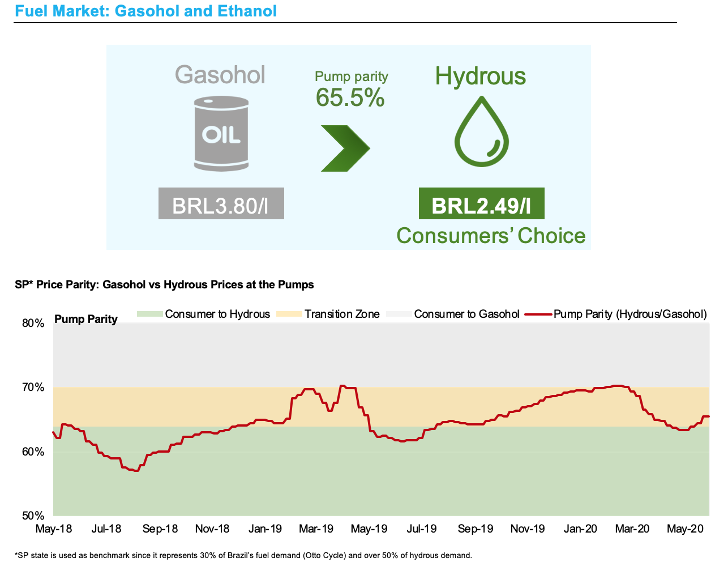Click the Hydrous heading text
The width and height of the screenshot is (728, 579).
(x=481, y=76)
